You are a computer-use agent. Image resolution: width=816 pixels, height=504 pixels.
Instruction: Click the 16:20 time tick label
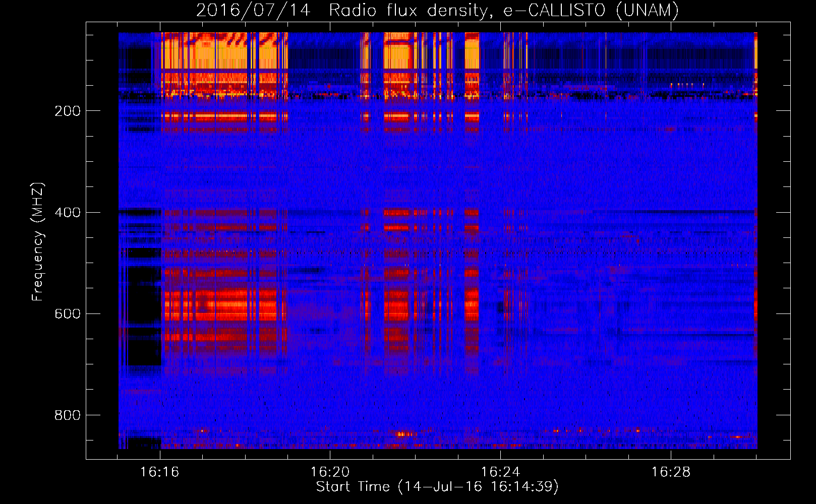click(x=330, y=472)
